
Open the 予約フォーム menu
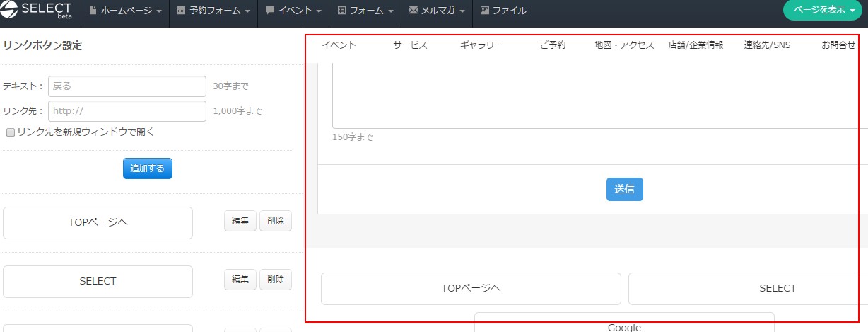coord(212,11)
